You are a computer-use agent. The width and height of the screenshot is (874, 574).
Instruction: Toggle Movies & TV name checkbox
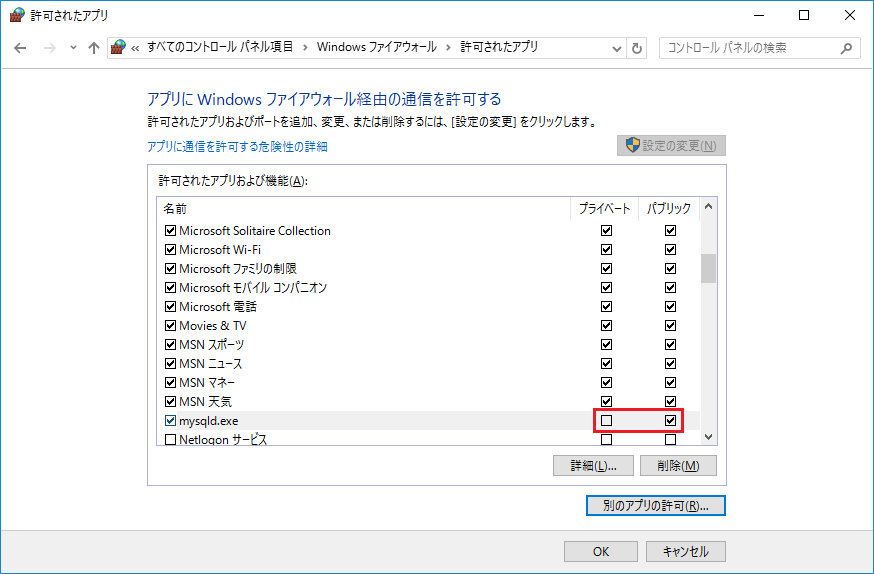coord(171,325)
